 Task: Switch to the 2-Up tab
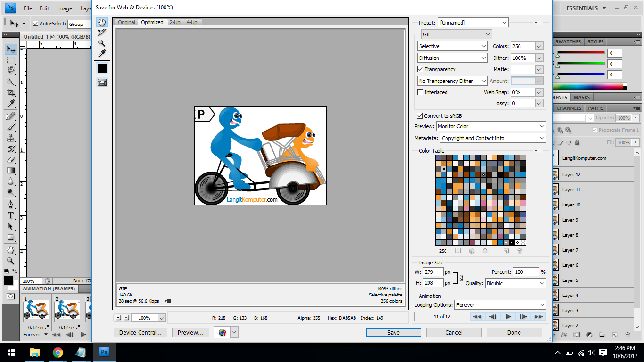[x=174, y=22]
